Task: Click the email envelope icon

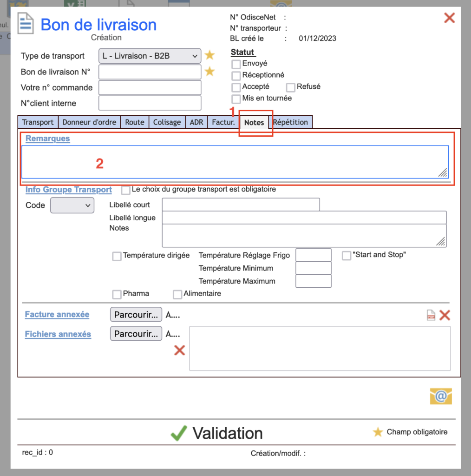Action: 440,396
